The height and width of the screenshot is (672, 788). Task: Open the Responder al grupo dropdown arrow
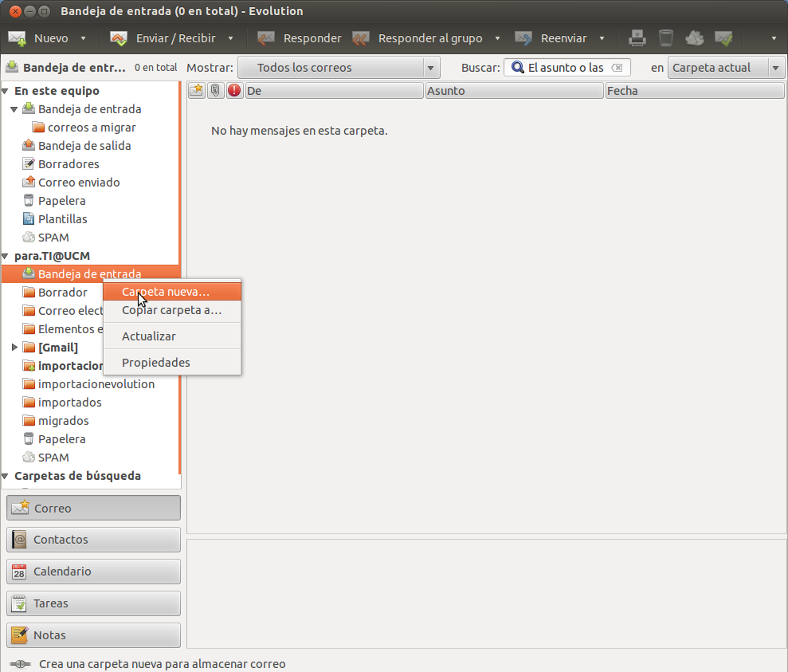tap(497, 38)
